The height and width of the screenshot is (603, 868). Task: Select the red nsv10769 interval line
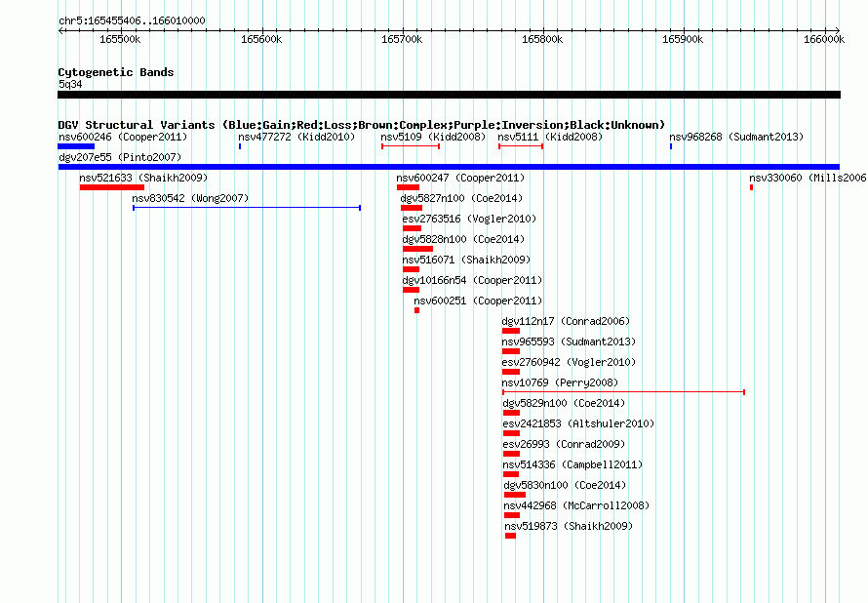tap(624, 392)
